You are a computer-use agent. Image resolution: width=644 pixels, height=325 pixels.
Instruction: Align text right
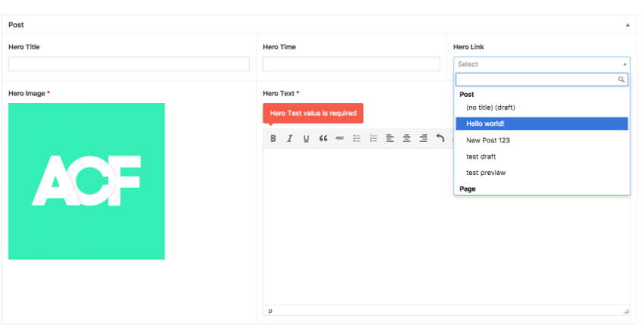(x=424, y=138)
